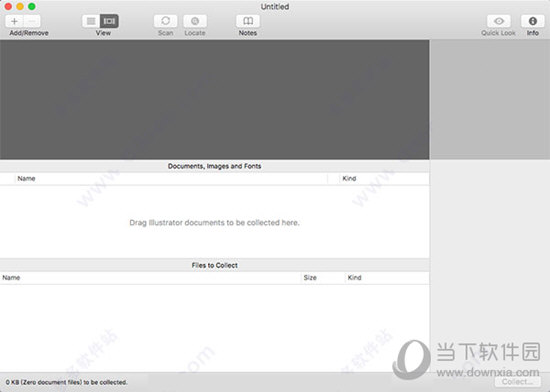Click the Scan refresh icon
Screen dimensions: 550x392
[166, 21]
